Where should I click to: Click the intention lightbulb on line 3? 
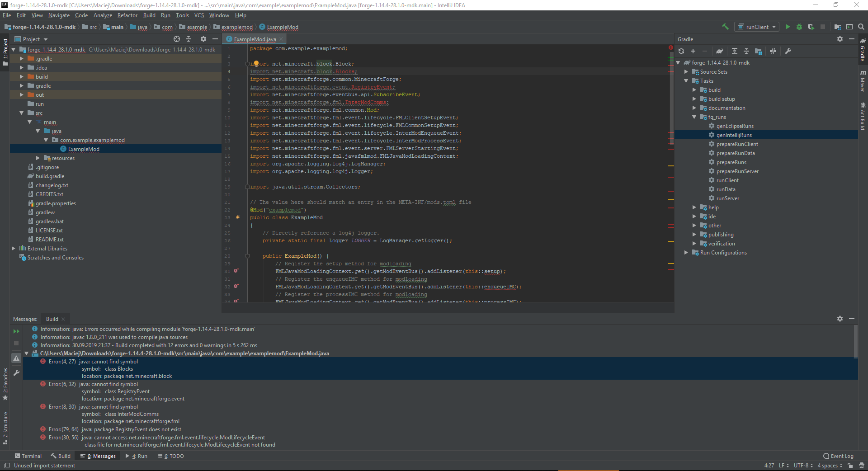tap(256, 64)
